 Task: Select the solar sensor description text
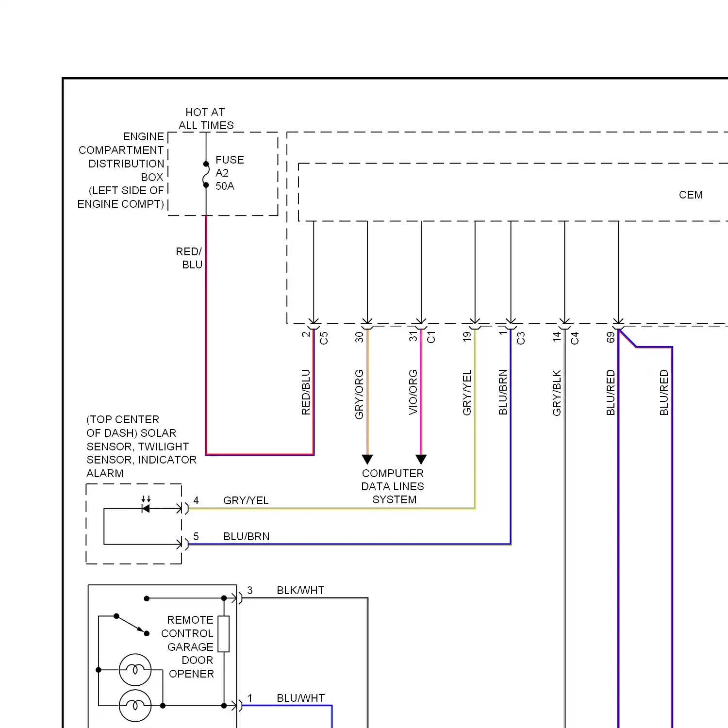pos(141,446)
